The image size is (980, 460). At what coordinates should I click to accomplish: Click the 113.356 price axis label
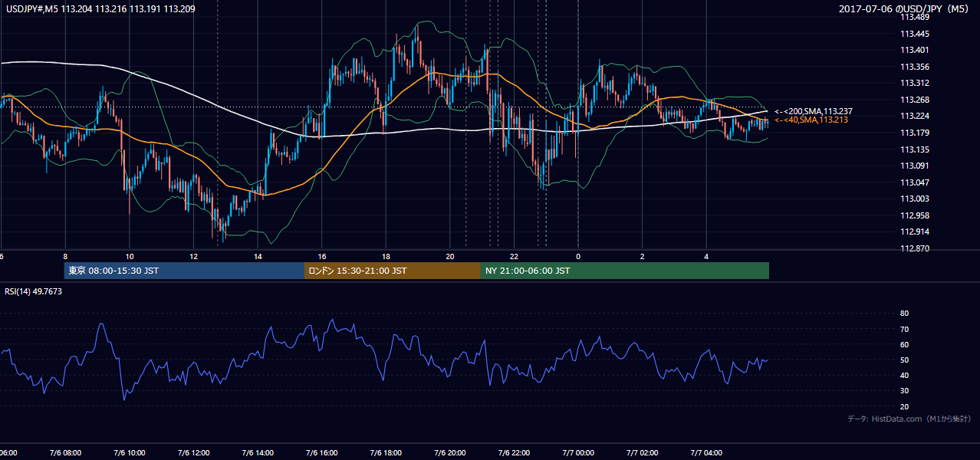(x=915, y=67)
